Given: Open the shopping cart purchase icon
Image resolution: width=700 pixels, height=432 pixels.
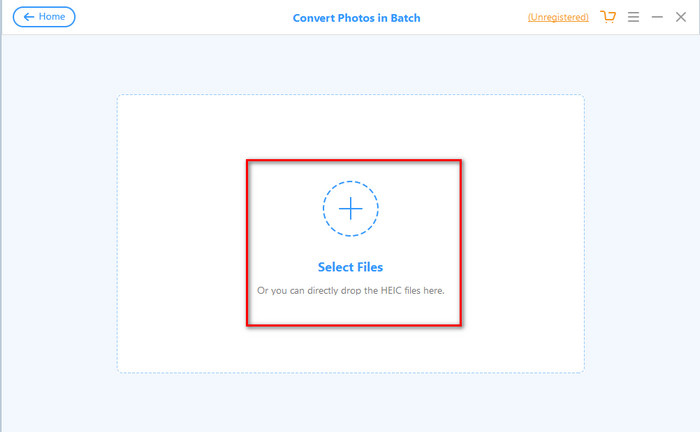Looking at the screenshot, I should click(x=608, y=17).
